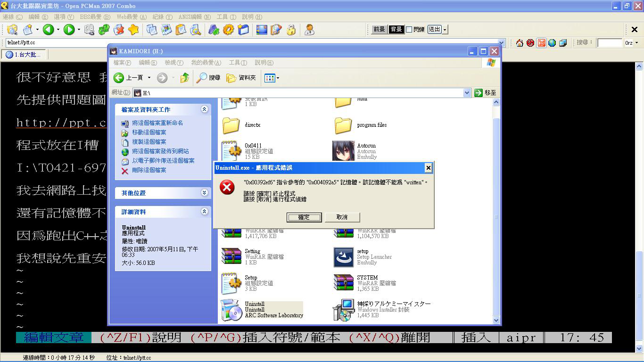Click 複製這個檔案 task link
644x362 pixels.
pos(149,142)
